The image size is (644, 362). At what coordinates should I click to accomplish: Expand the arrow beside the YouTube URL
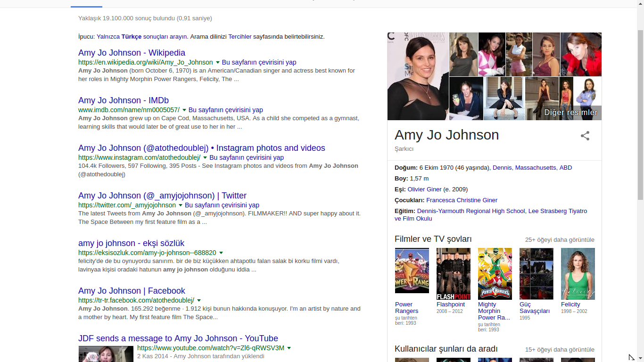[289, 348]
